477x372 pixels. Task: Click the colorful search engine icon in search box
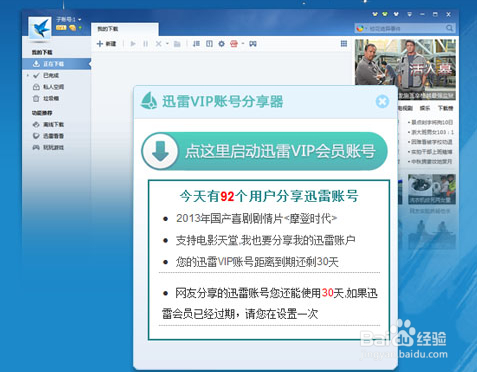[360, 28]
